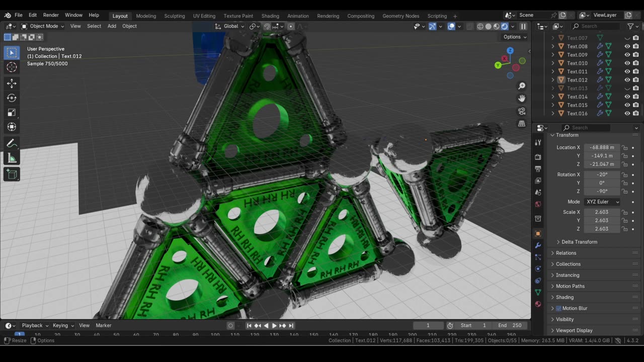Switch perspective/orthographic grid icon
Image resolution: width=644 pixels, height=362 pixels.
[522, 124]
